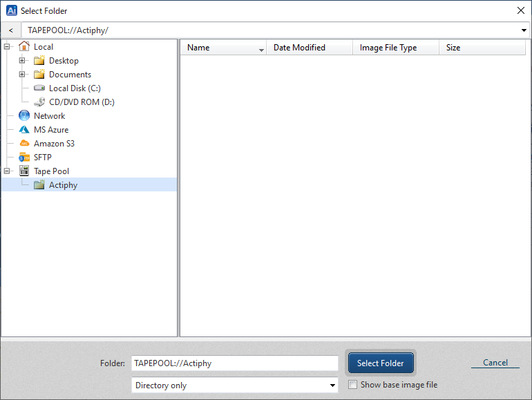Click the Local Disk (C:) drive icon
This screenshot has height=400, width=532.
(39, 88)
